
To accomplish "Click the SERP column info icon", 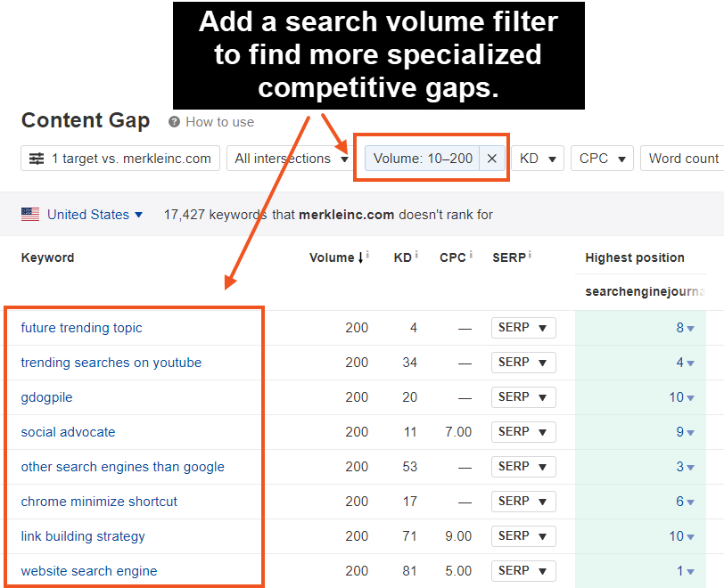I will tap(530, 256).
